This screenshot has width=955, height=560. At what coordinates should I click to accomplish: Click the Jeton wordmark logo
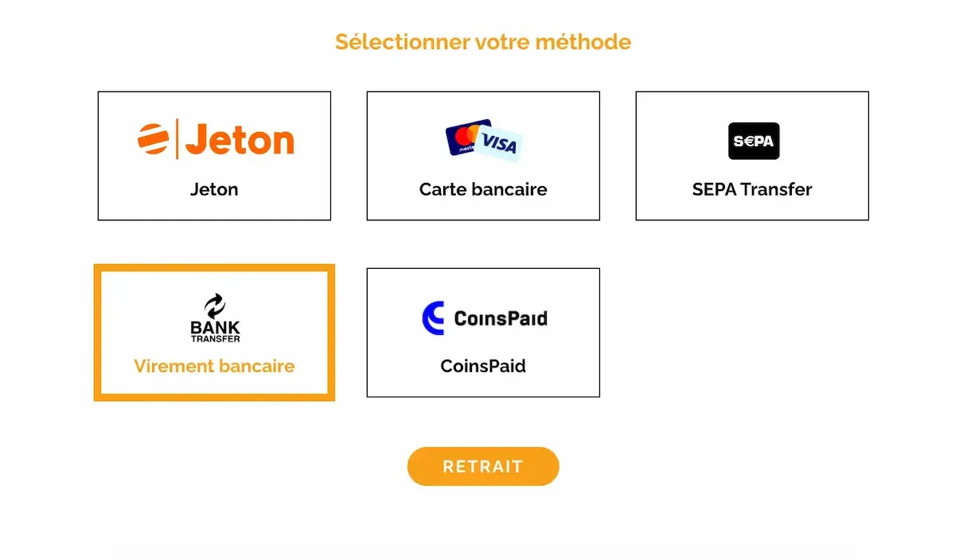240,141
